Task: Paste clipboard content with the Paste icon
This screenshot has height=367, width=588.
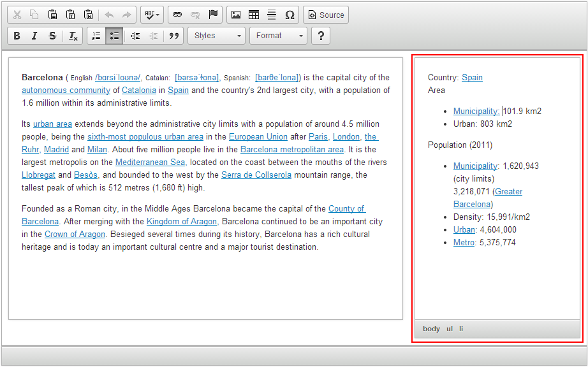Action: pos(52,15)
